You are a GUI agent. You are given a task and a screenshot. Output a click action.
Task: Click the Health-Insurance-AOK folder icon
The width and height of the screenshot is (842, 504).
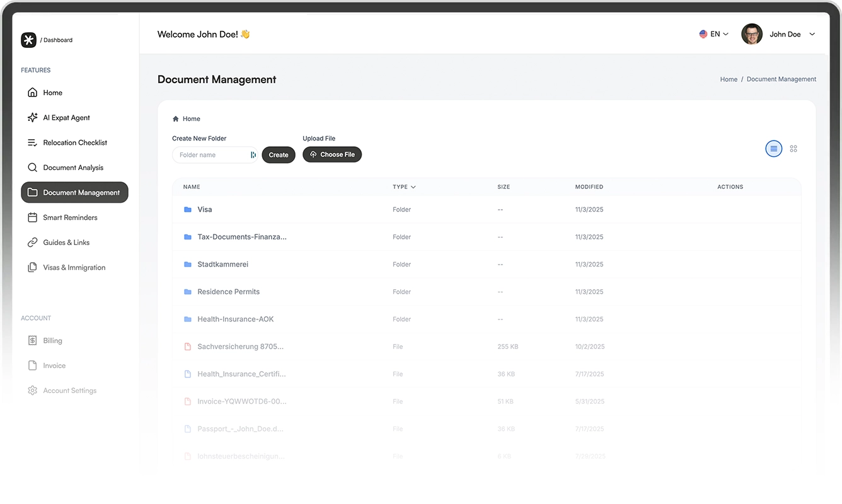[x=188, y=319]
